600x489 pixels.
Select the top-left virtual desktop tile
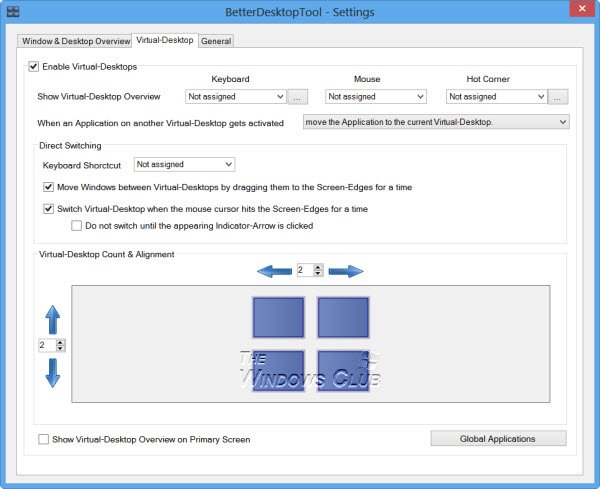(279, 318)
